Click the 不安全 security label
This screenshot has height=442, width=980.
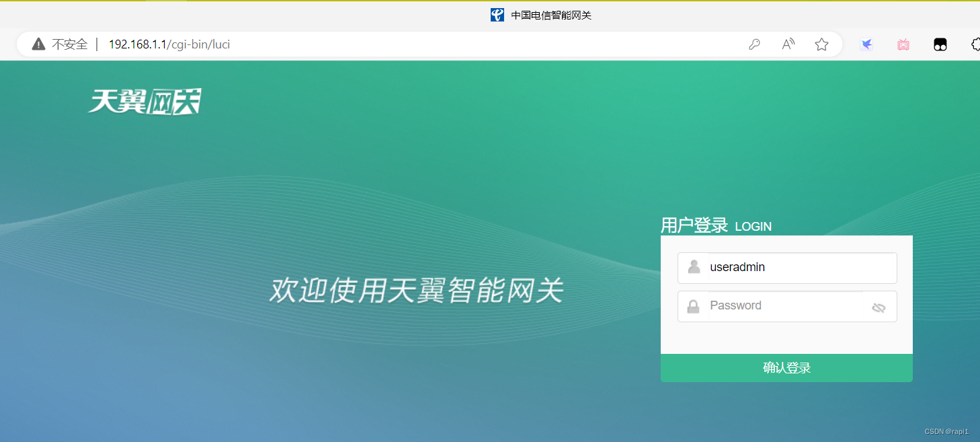pos(70,44)
